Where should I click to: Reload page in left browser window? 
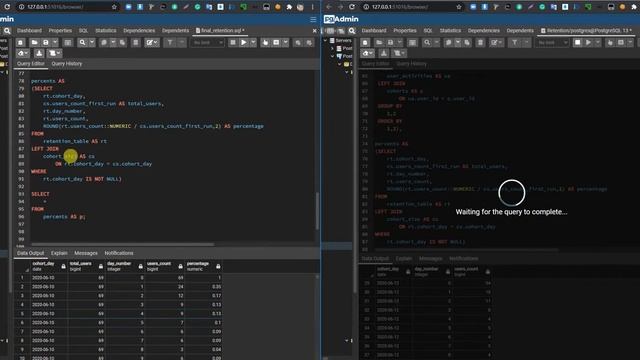(x=7, y=7)
